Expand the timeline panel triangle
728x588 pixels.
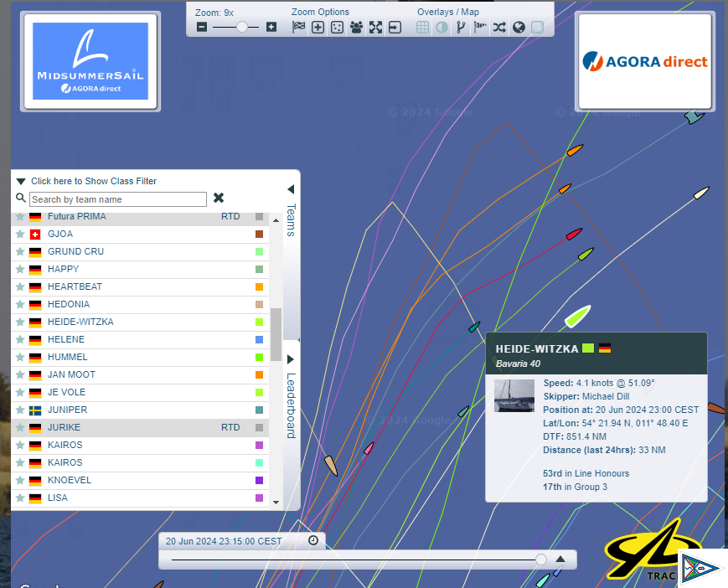click(x=560, y=559)
